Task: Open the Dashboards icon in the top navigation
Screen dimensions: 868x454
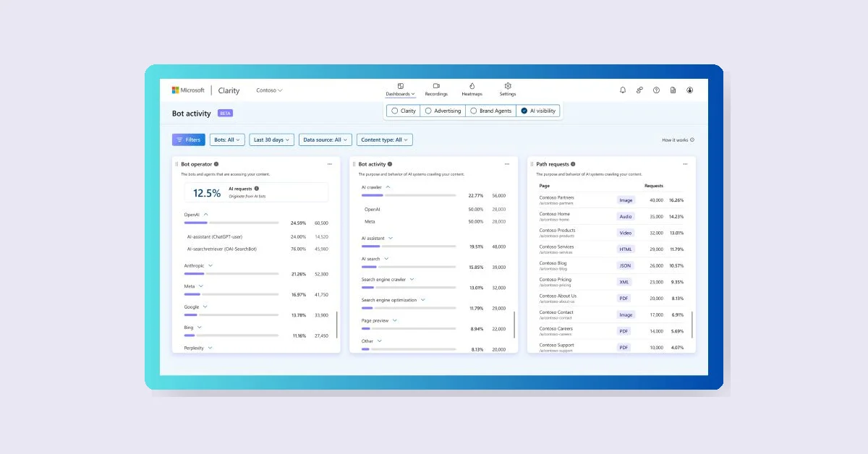Action: tap(400, 90)
